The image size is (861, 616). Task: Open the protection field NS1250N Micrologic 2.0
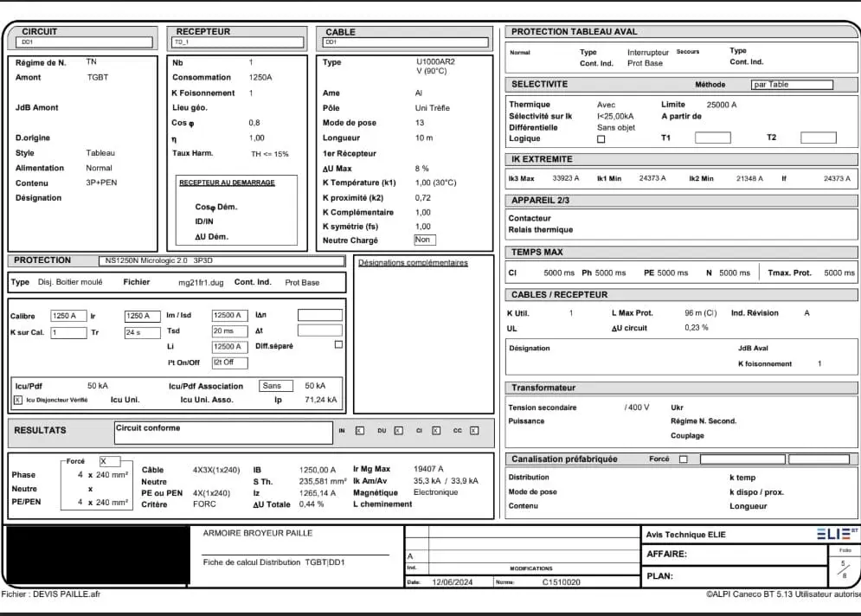click(222, 260)
